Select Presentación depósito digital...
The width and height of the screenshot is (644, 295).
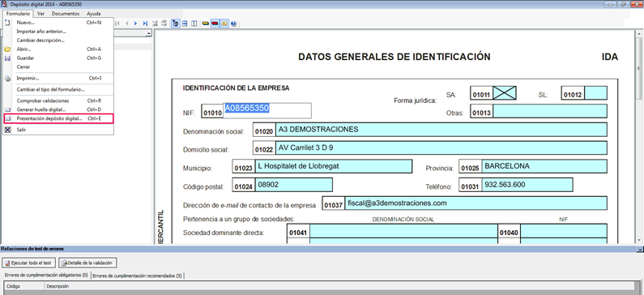coord(58,118)
